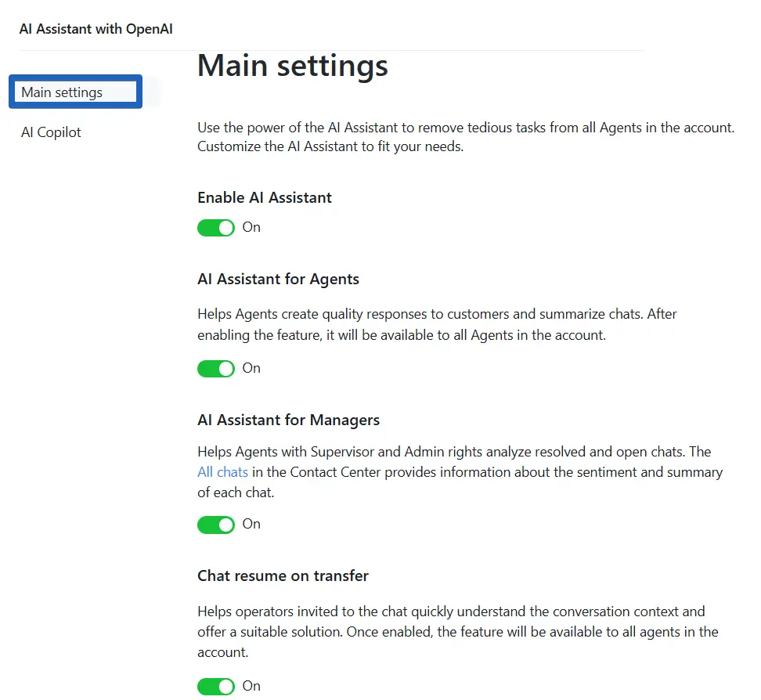
Task: Click the AI Assistant for Agents heading
Action: coord(278,279)
